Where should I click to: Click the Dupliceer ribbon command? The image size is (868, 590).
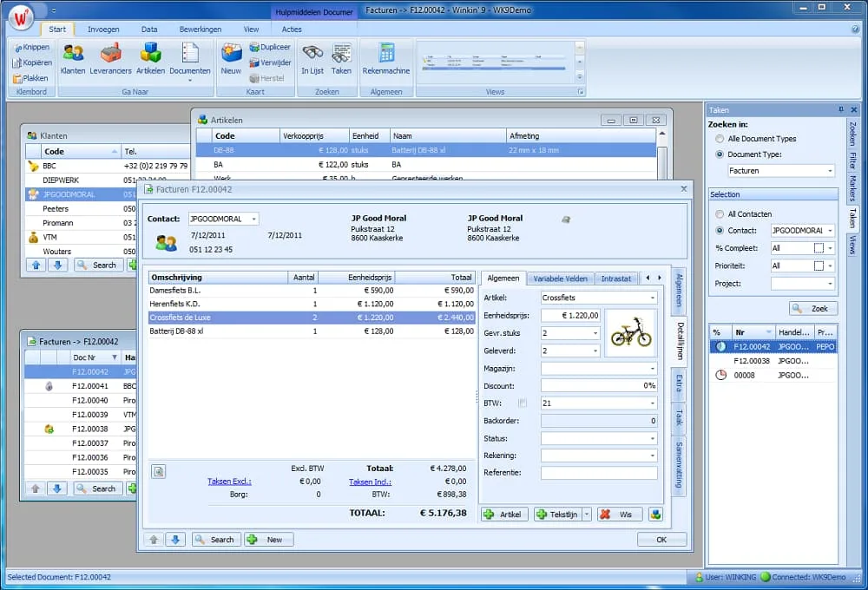[270, 47]
